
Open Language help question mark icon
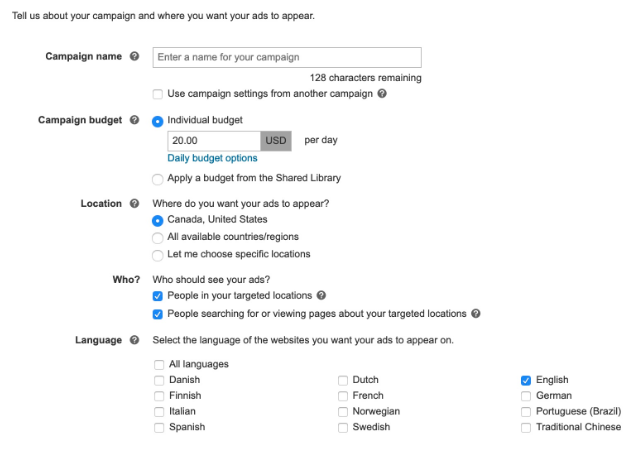coord(135,340)
